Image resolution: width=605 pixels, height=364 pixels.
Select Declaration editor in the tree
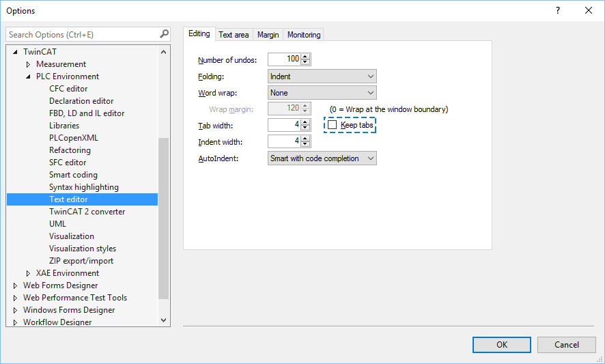(81, 101)
